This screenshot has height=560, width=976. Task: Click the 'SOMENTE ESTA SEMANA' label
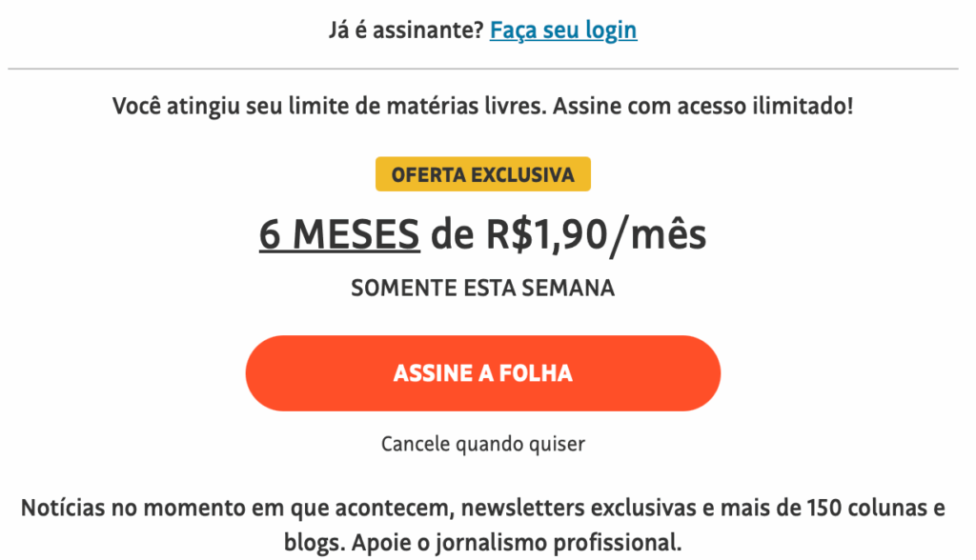[482, 288]
